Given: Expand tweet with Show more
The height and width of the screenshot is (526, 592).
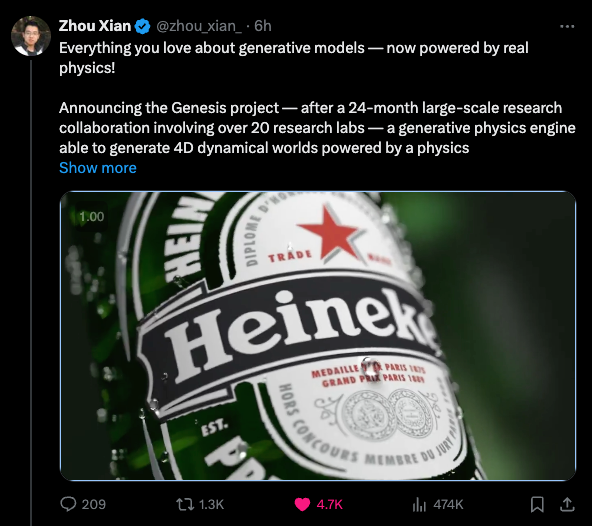Looking at the screenshot, I should [98, 168].
